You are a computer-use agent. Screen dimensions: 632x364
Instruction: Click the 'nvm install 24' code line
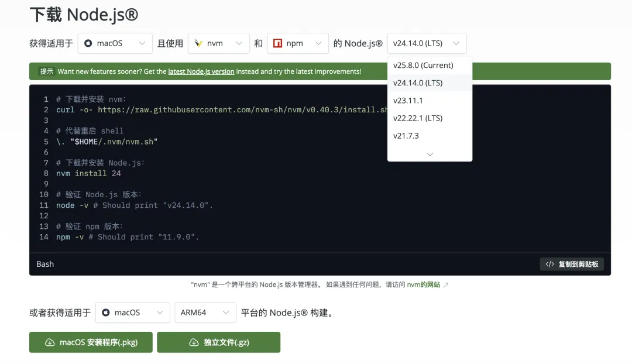coord(89,173)
